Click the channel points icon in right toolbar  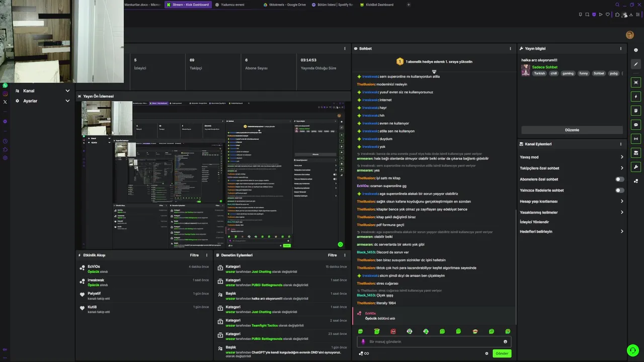pyautogui.click(x=636, y=181)
